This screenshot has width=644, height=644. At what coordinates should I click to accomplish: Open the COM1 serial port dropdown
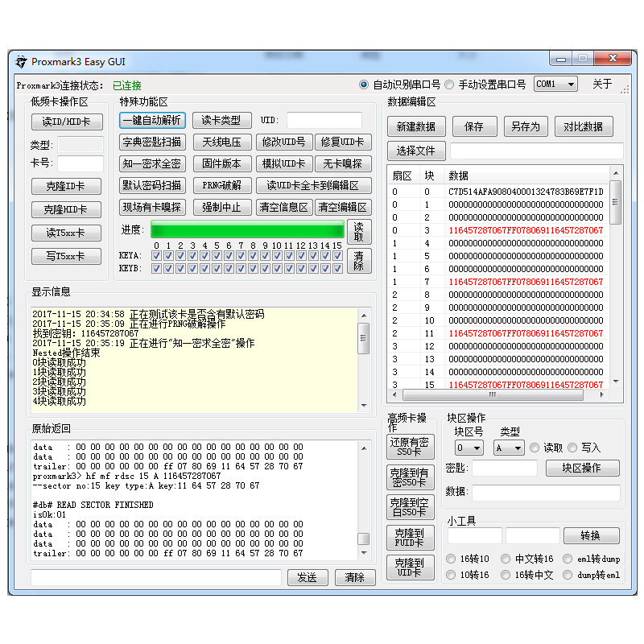pyautogui.click(x=555, y=85)
